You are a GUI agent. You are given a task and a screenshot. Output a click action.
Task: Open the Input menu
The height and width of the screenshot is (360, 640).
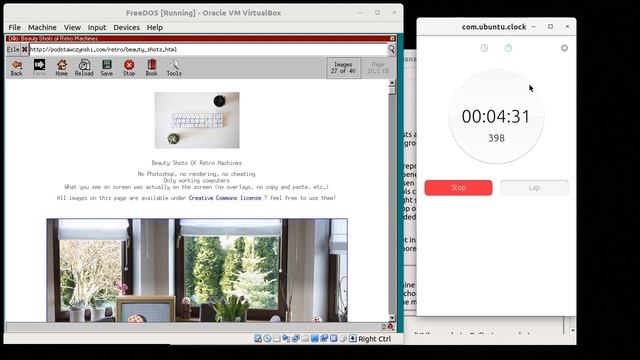point(97,27)
